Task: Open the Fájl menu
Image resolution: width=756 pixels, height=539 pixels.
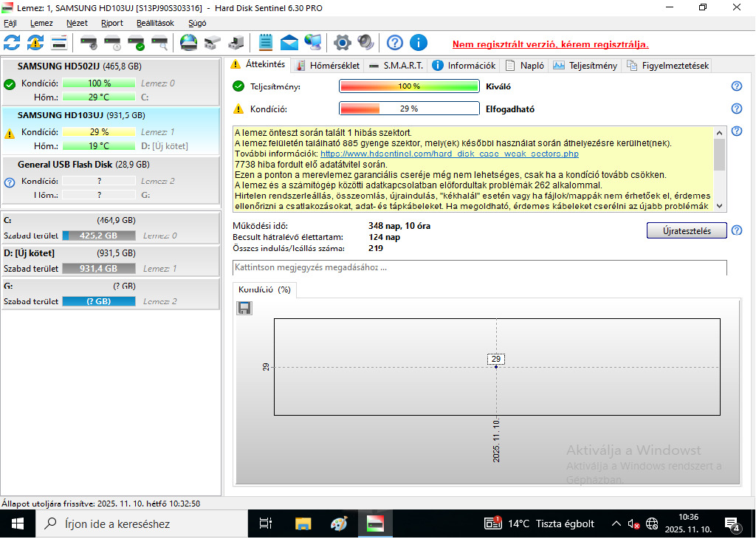Action: coord(10,23)
